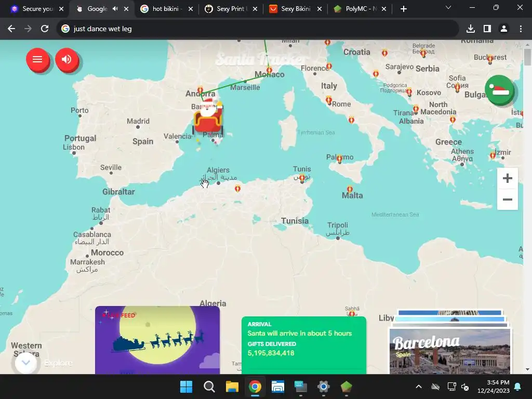Click the Tripoli label on the map
This screenshot has height=399, width=532.
pos(338,225)
